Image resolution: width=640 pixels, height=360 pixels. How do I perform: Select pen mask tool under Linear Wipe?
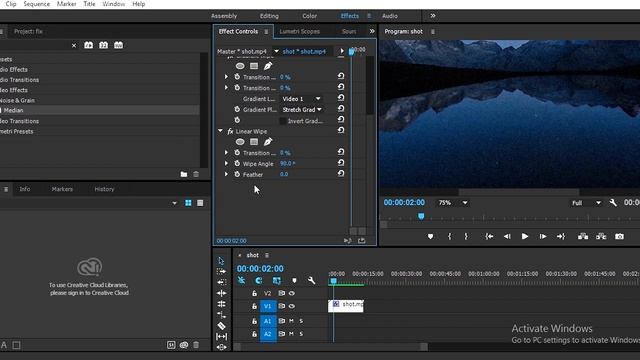click(x=268, y=142)
